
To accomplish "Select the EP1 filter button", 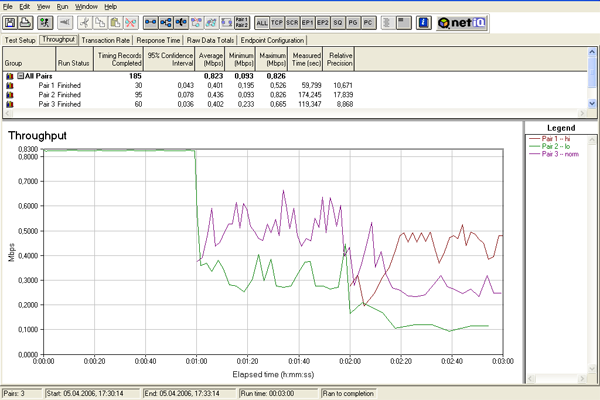I will (307, 23).
